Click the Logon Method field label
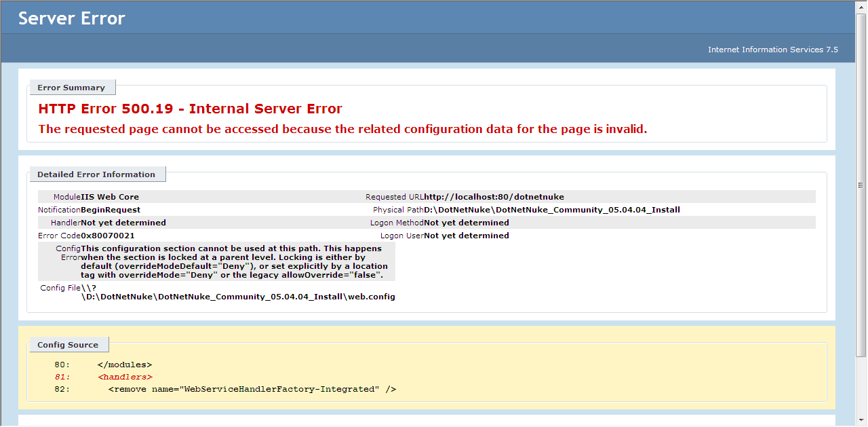 (x=397, y=223)
